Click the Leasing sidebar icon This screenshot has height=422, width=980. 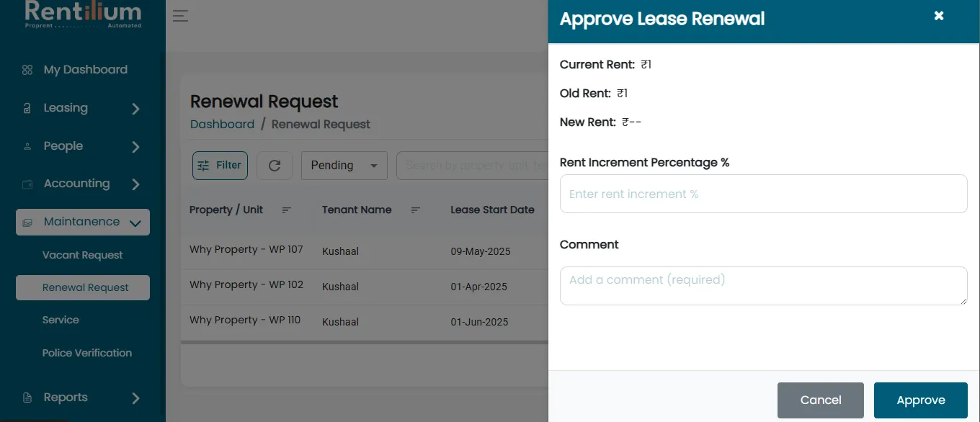pos(27,108)
